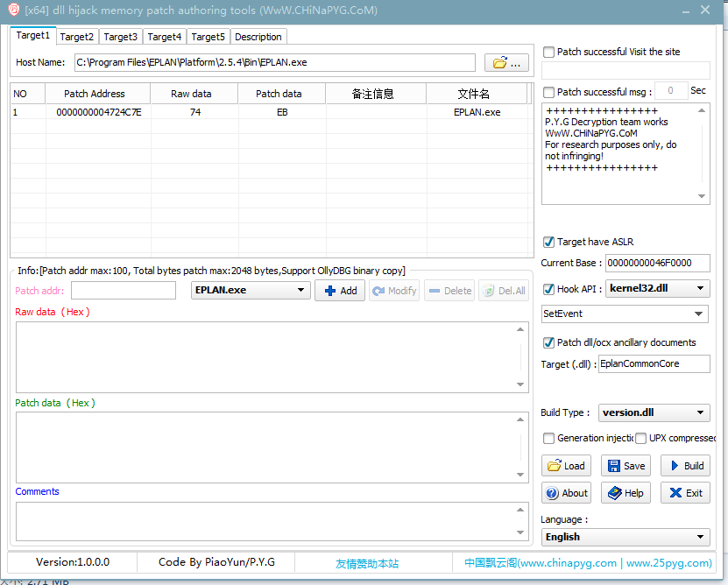The width and height of the screenshot is (728, 585).
Task: Click the Patch data Hex text area
Action: [x=272, y=448]
